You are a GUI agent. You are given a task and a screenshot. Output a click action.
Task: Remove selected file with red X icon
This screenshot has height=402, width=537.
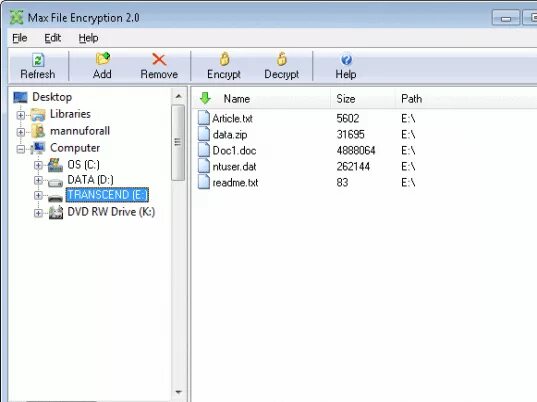(159, 60)
